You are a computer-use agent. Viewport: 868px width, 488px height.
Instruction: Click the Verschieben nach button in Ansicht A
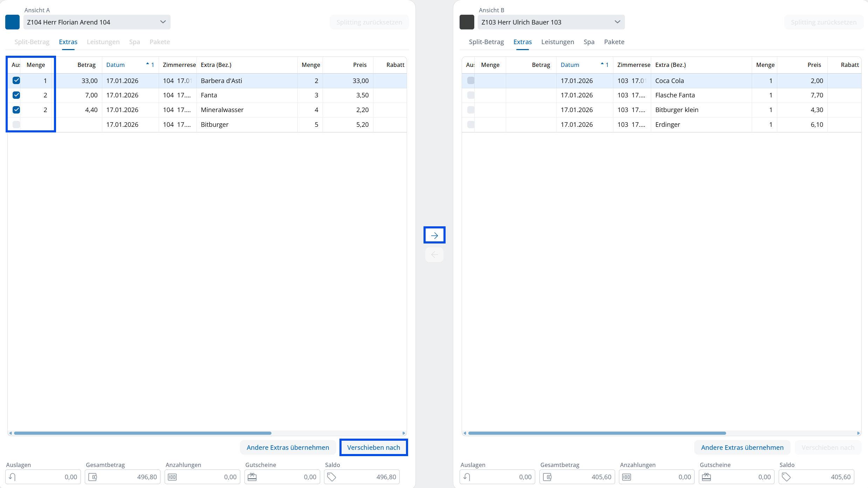(x=373, y=447)
